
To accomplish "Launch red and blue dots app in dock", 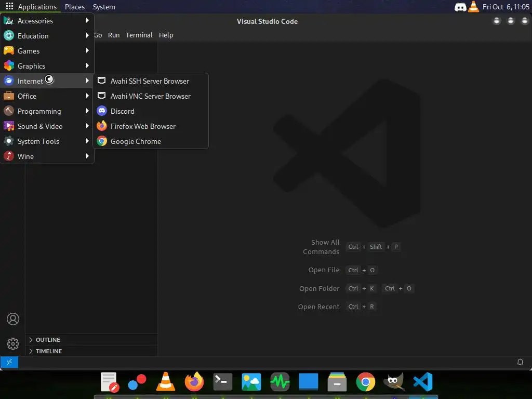I will [x=137, y=382].
